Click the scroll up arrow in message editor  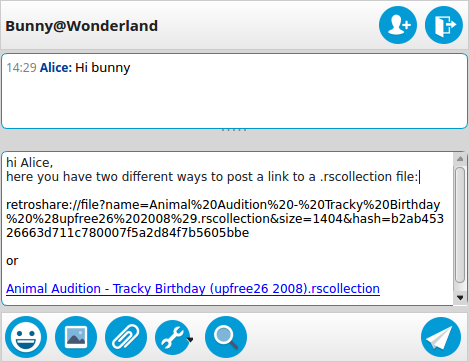pos(460,159)
